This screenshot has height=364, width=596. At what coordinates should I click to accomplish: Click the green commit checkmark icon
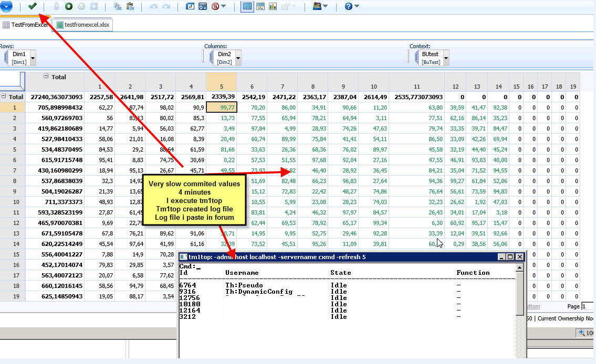(33, 6)
